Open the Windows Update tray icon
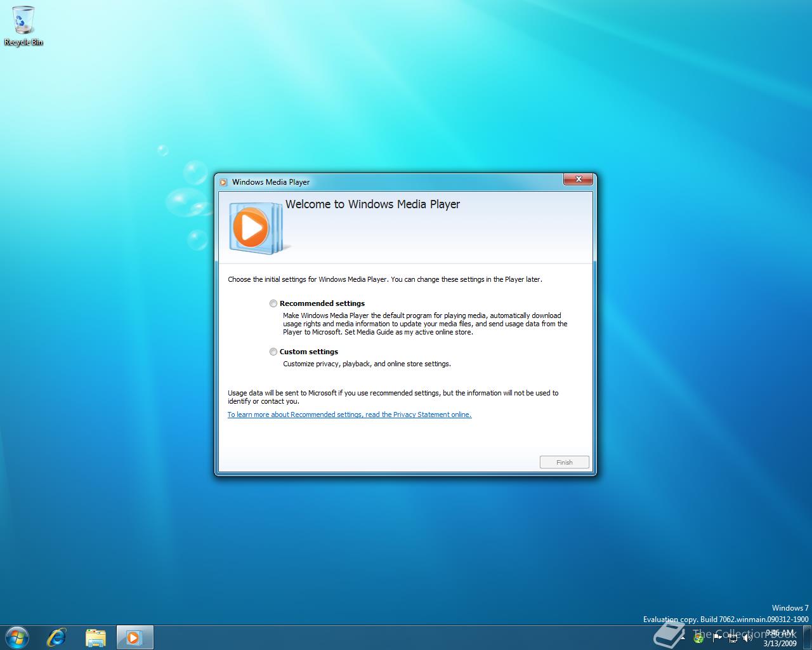Screen dimensions: 812x650 698,638
